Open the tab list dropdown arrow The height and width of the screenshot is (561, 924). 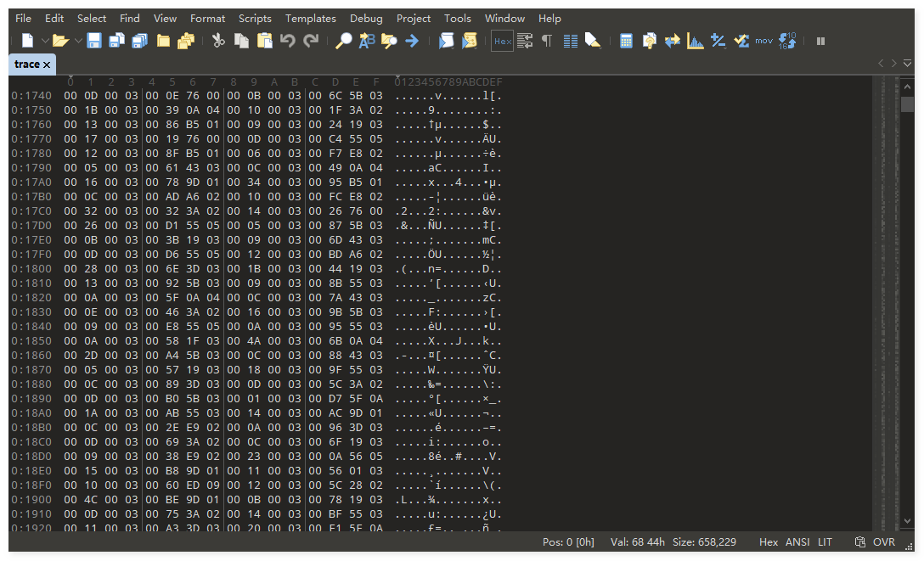tap(907, 64)
